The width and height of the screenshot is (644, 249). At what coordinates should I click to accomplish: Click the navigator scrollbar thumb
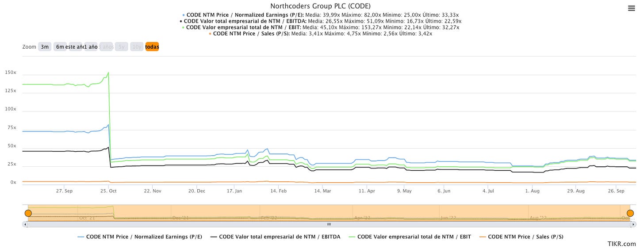pos(329,224)
